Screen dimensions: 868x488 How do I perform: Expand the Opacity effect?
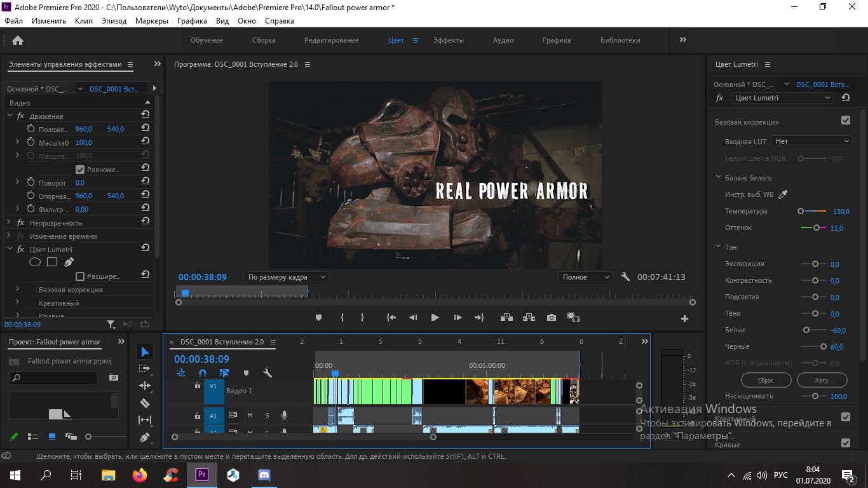point(10,222)
